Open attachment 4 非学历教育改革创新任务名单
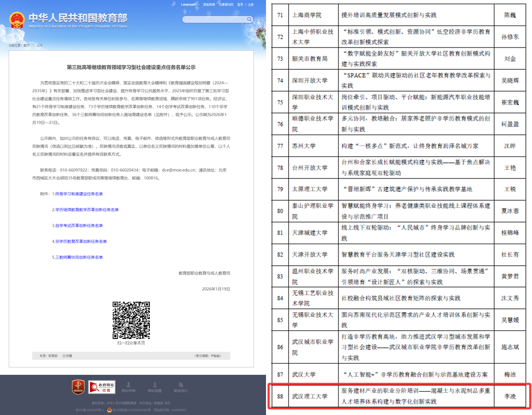Image resolution: width=532 pixels, height=415 pixels. (x=80, y=241)
